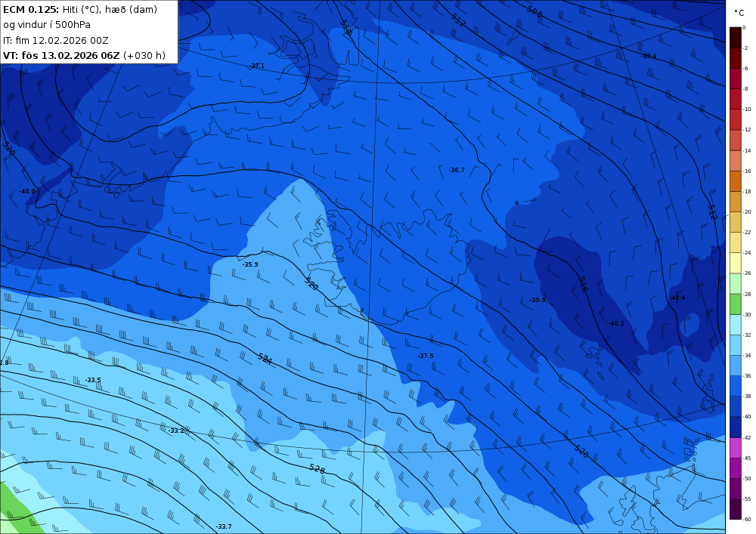Click the -50 tick label on the color scale
The image size is (756, 534).
748,479
